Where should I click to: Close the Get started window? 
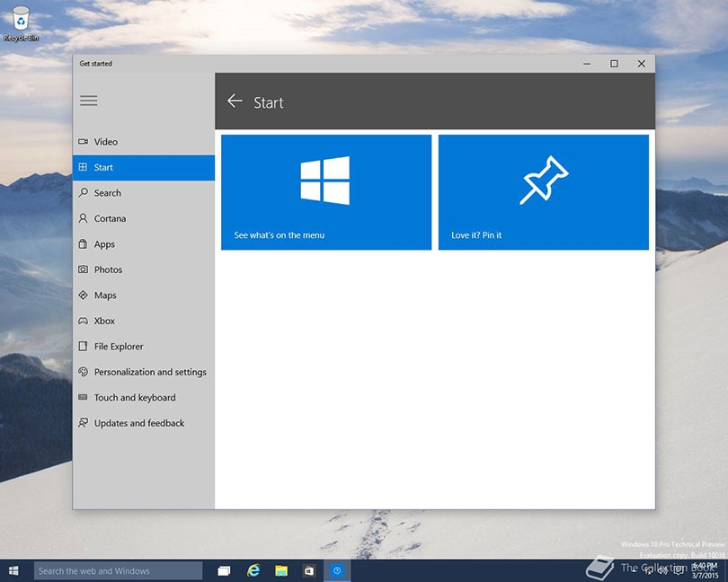641,64
